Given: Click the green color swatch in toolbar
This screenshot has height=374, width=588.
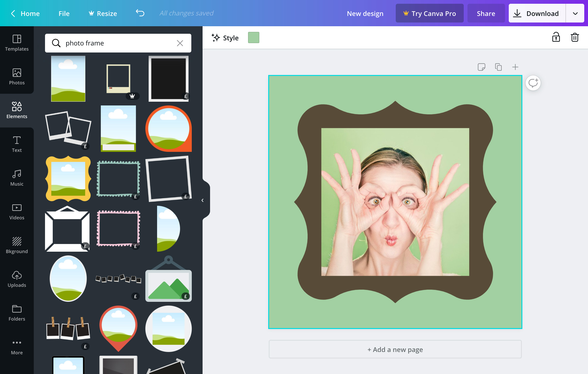Looking at the screenshot, I should pyautogui.click(x=253, y=38).
